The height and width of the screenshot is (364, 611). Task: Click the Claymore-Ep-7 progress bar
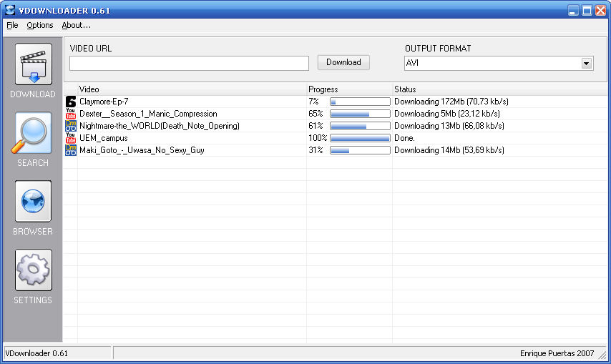click(360, 102)
